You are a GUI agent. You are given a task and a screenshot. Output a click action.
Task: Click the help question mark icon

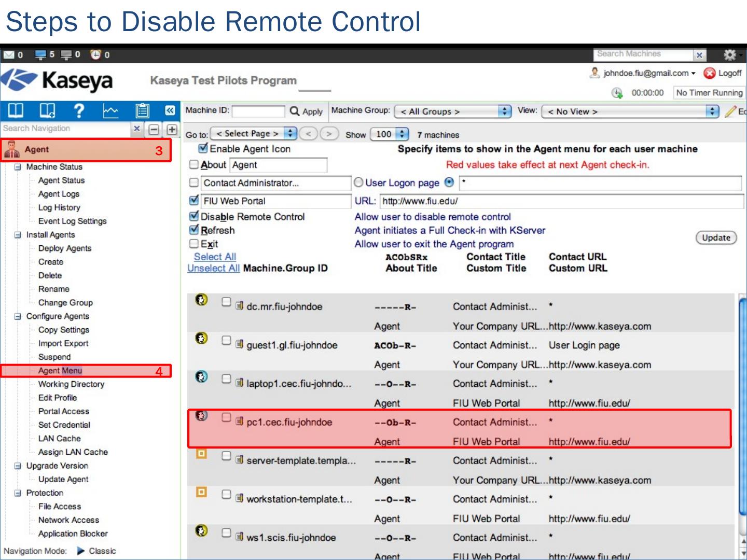point(79,110)
